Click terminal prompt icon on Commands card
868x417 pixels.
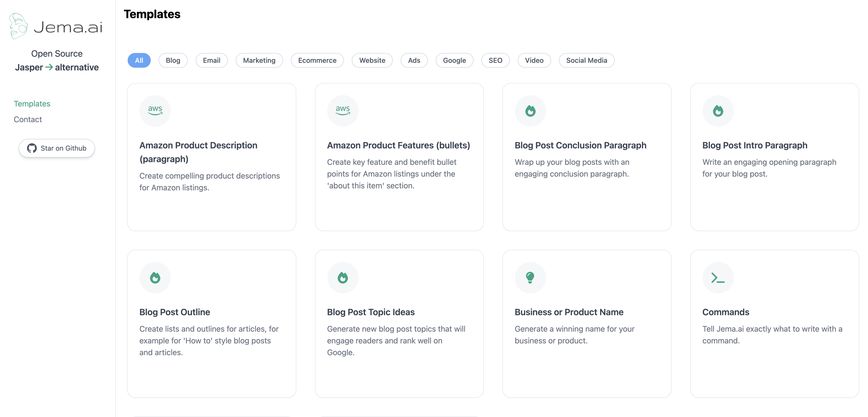718,278
